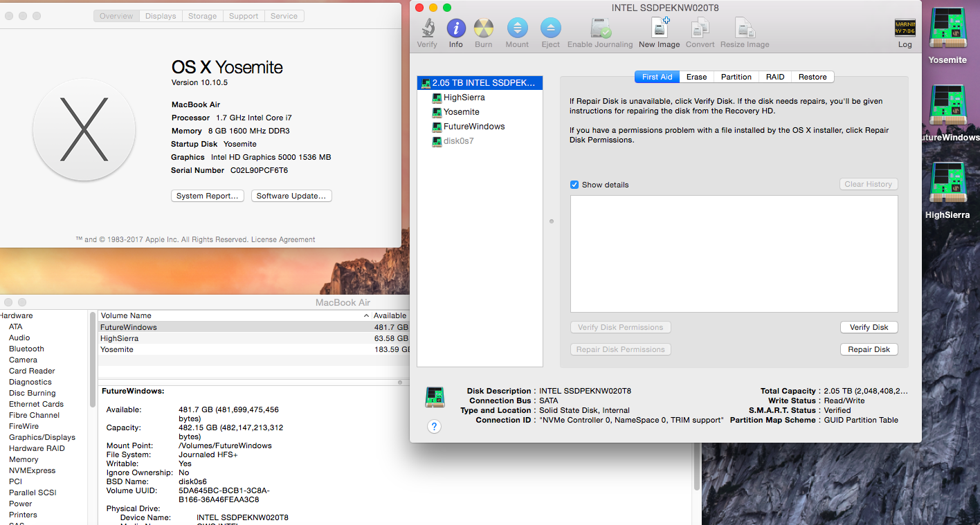Sort by Volume Name column header
The width and height of the screenshot is (980, 525).
pos(234,315)
